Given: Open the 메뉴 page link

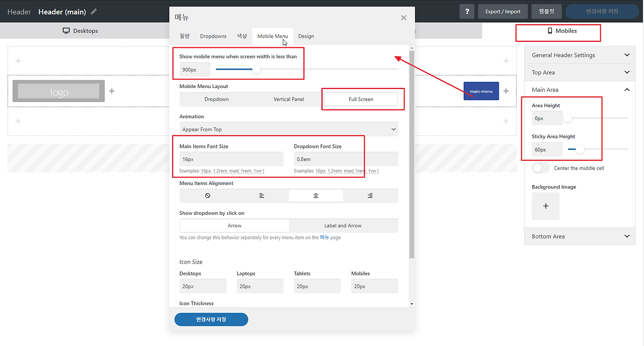Looking at the screenshot, I should pos(325,237).
